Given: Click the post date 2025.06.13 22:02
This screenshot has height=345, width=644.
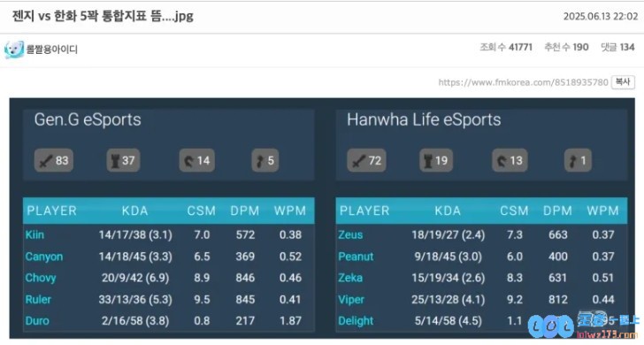Looking at the screenshot, I should (600, 17).
